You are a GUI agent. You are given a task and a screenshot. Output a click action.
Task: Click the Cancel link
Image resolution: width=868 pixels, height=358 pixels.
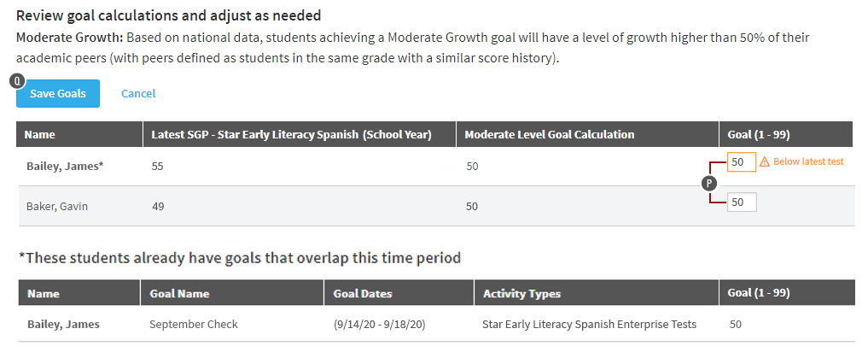(138, 93)
